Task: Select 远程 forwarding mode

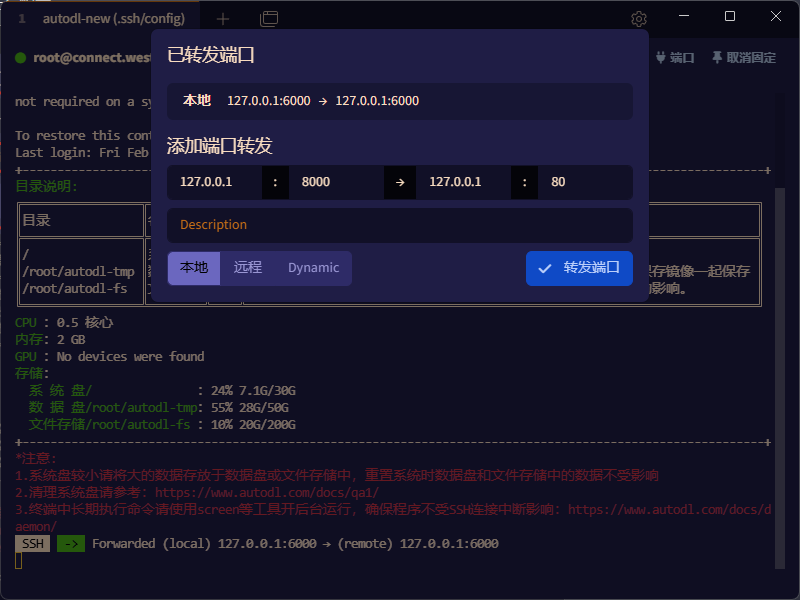Action: click(248, 268)
